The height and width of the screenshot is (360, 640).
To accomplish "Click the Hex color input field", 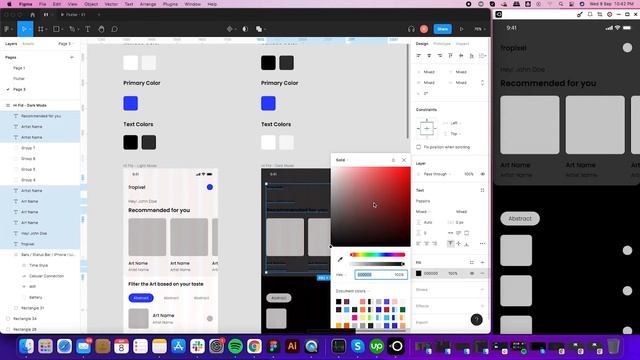I will [x=381, y=275].
